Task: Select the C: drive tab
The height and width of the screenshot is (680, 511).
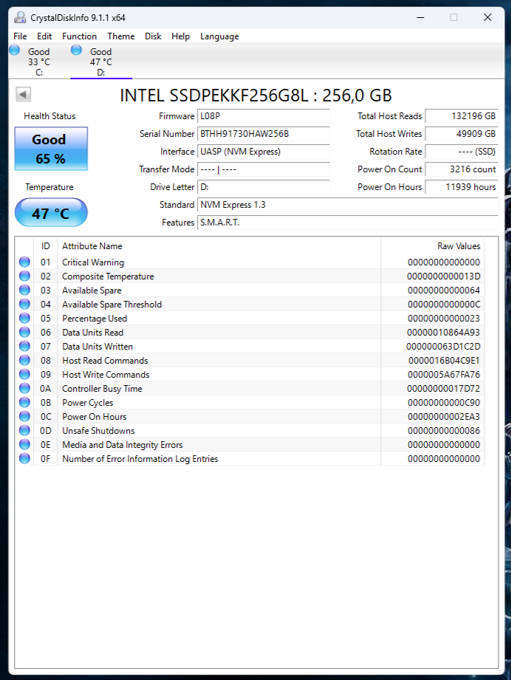Action: coord(39,62)
